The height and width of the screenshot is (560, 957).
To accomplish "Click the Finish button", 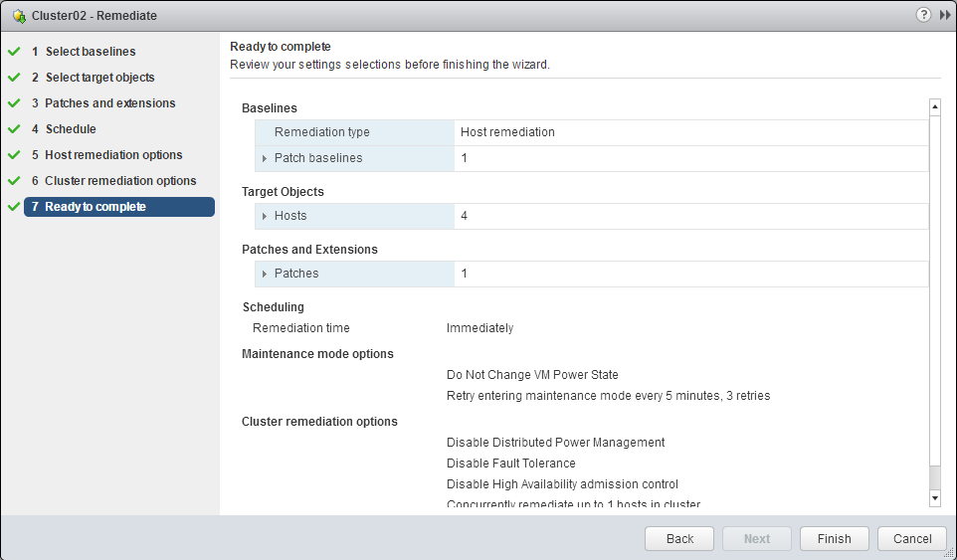I will coord(834,538).
